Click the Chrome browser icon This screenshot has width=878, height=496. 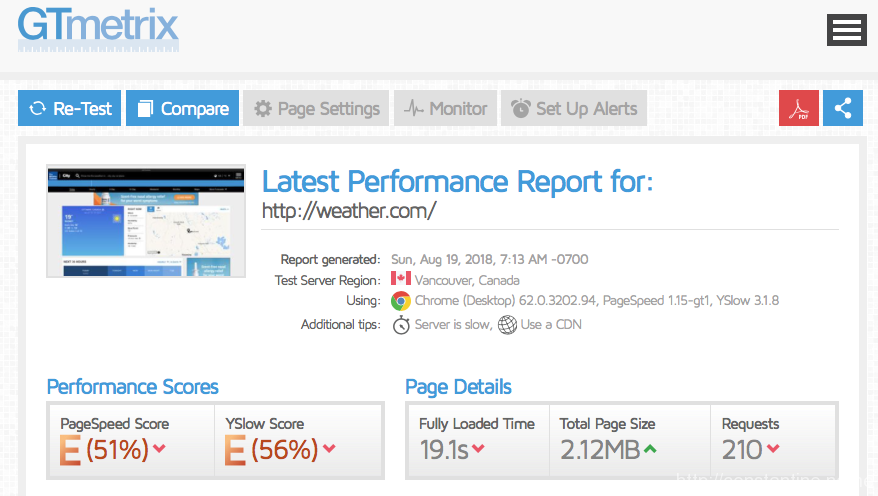tap(401, 301)
